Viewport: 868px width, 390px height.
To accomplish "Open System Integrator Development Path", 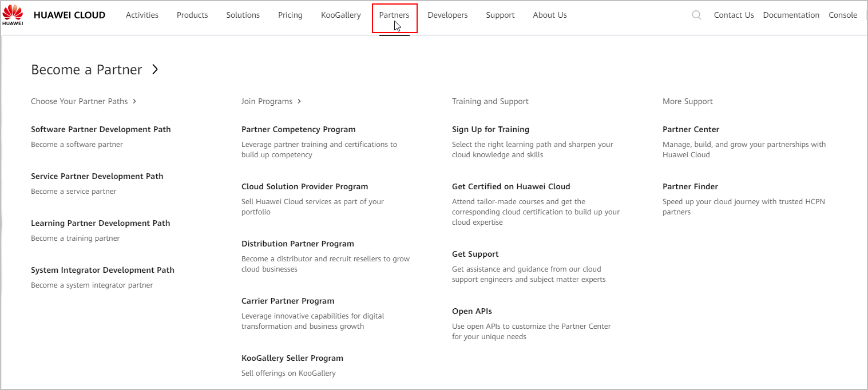I will click(102, 270).
